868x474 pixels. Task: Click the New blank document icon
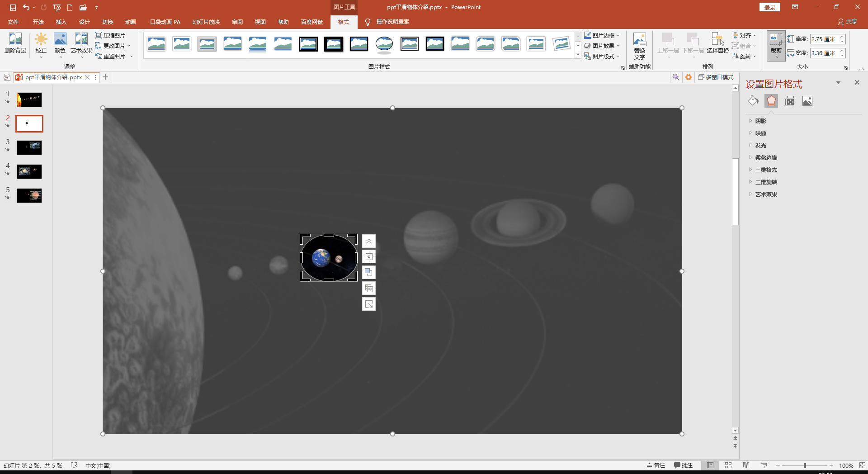70,7
